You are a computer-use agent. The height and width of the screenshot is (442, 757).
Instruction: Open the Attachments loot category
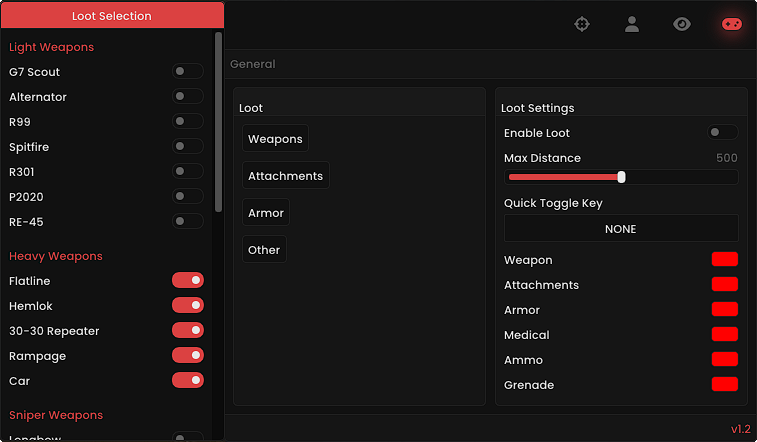pyautogui.click(x=286, y=176)
